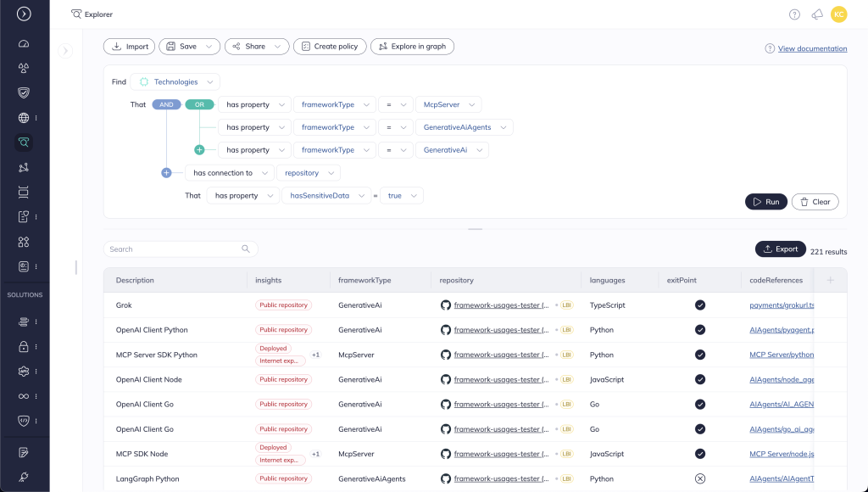Expand the hasSensitiveData property dropdown
This screenshot has height=492, width=868.
(326, 196)
